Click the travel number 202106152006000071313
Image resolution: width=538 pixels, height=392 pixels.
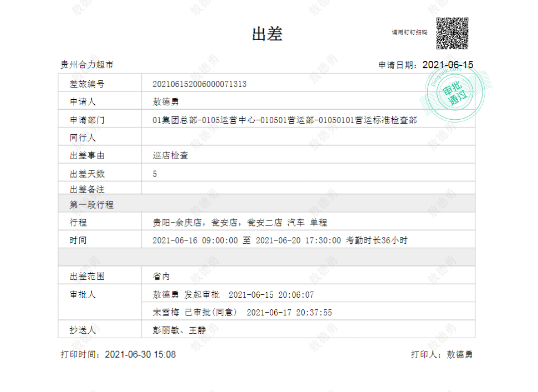199,84
